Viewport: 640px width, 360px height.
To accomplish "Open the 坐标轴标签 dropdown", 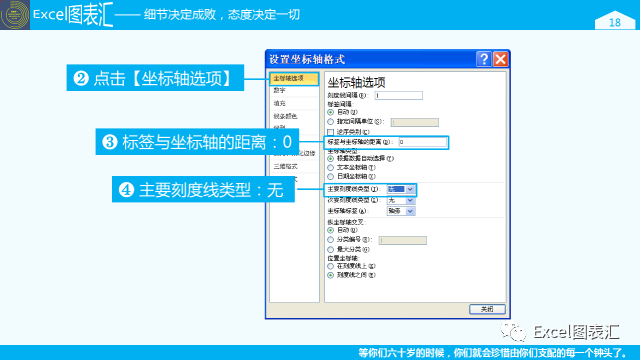I will (x=410, y=211).
